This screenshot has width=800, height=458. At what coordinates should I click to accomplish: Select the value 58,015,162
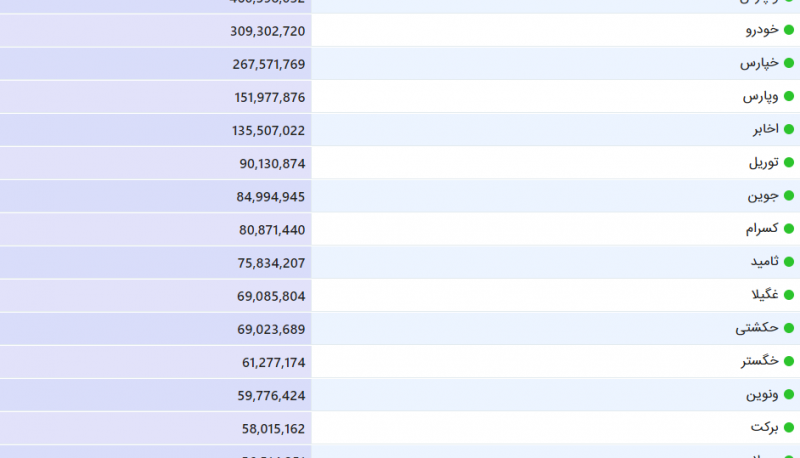[x=273, y=429]
